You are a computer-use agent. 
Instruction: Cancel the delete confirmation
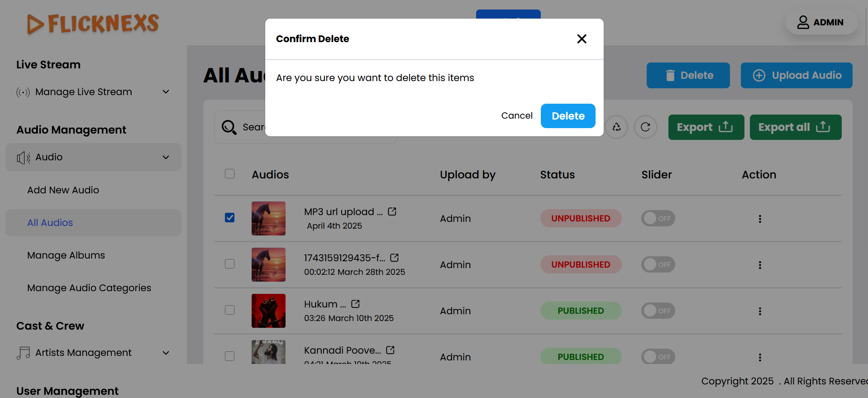pos(516,116)
